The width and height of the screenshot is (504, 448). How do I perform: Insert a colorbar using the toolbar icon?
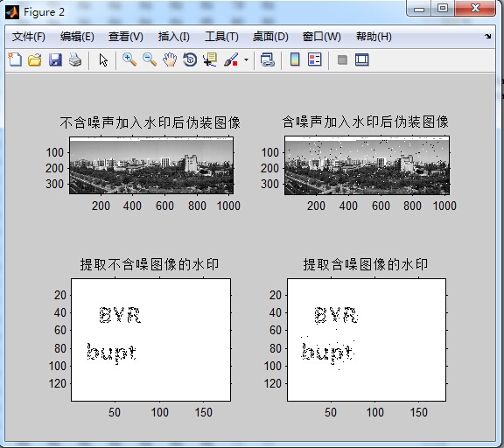pyautogui.click(x=295, y=59)
